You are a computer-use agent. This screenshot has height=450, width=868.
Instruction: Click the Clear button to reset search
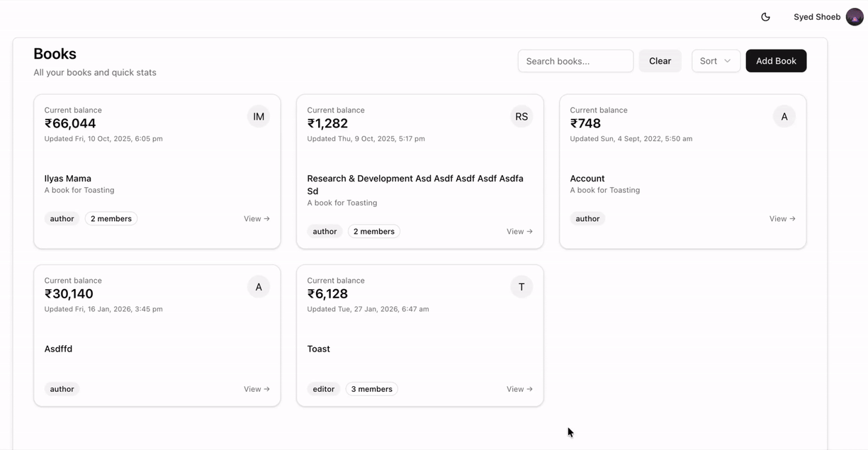point(660,61)
